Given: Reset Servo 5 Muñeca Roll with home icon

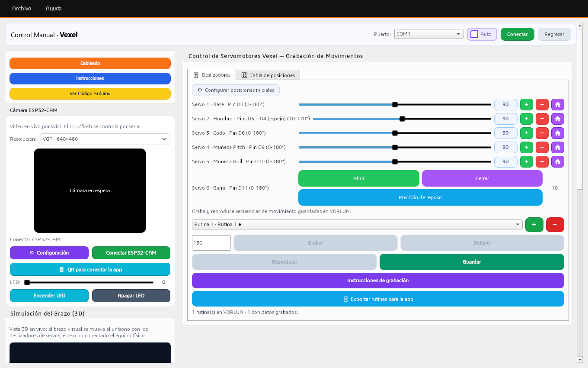Looking at the screenshot, I should [x=558, y=161].
